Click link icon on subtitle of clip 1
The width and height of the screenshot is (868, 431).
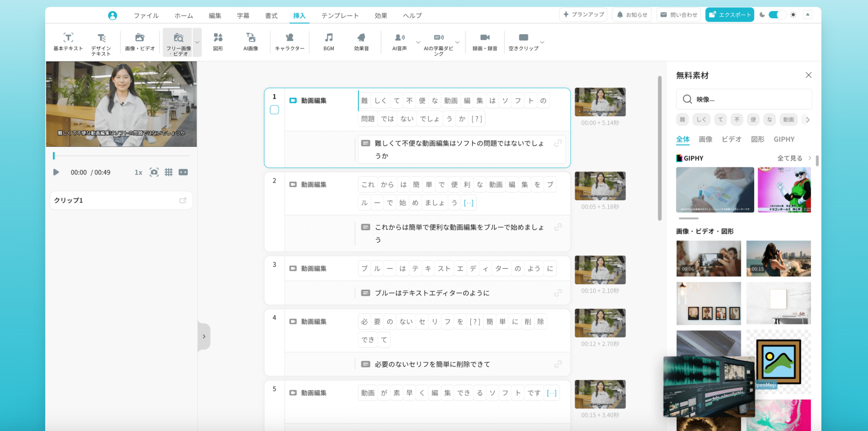click(x=558, y=143)
